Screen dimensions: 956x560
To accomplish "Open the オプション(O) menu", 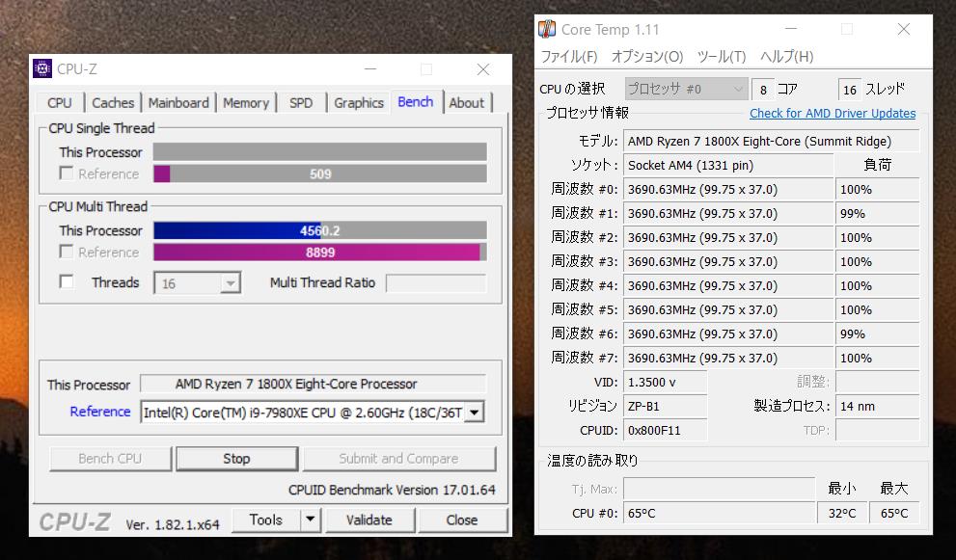I will click(647, 57).
